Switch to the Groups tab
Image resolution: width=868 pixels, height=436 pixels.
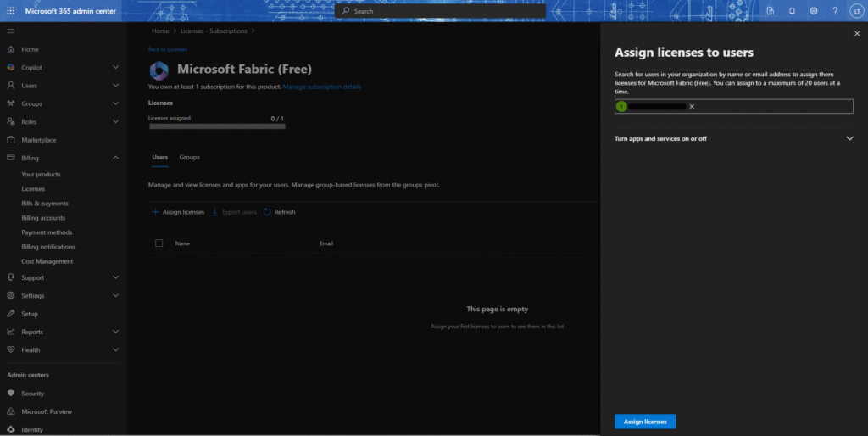point(189,157)
